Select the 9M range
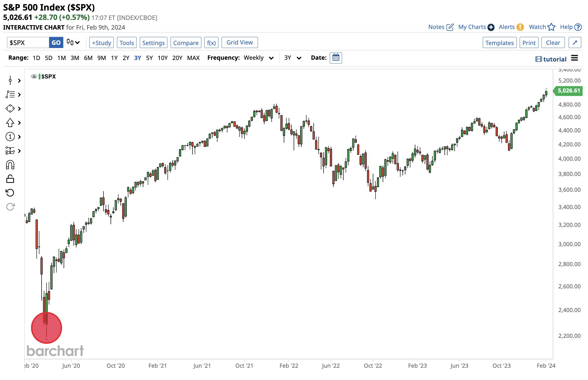Screen dimensions: 588x380 pos(101,58)
